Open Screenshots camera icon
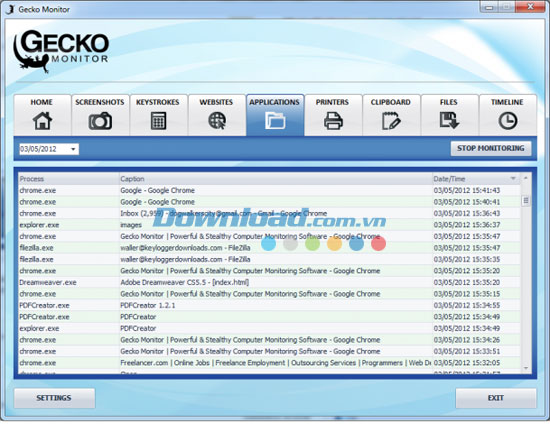Screen dimensions: 550x433 click(x=100, y=121)
